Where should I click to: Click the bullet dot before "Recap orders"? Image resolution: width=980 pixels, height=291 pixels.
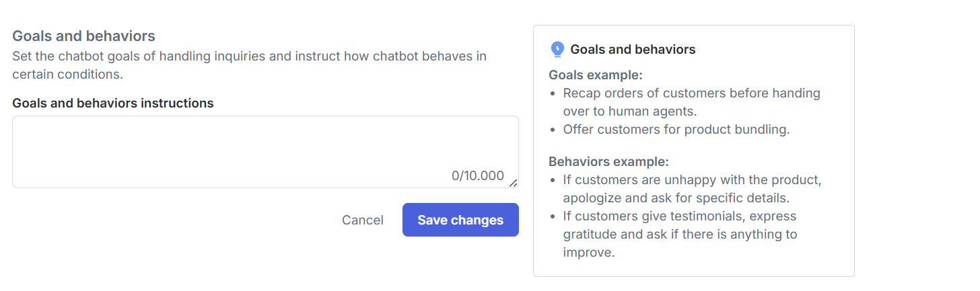point(553,93)
